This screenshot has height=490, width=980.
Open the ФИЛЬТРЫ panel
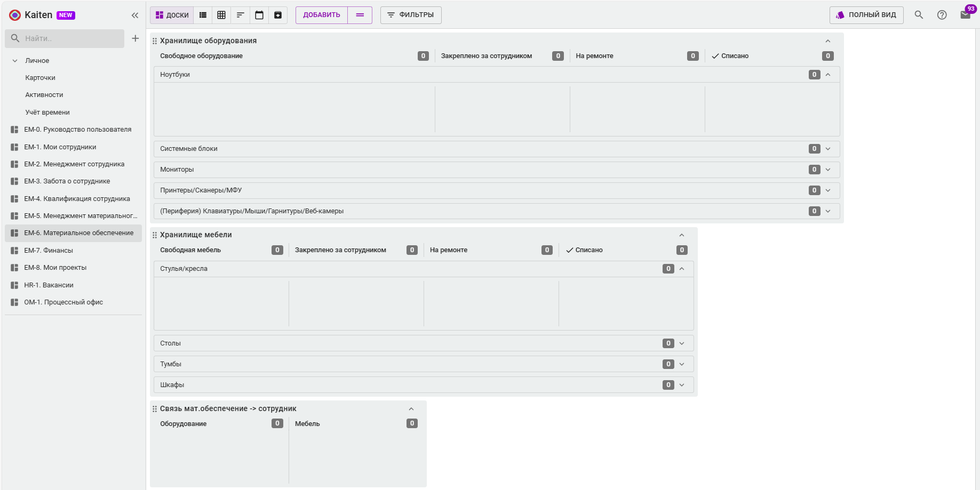(411, 15)
